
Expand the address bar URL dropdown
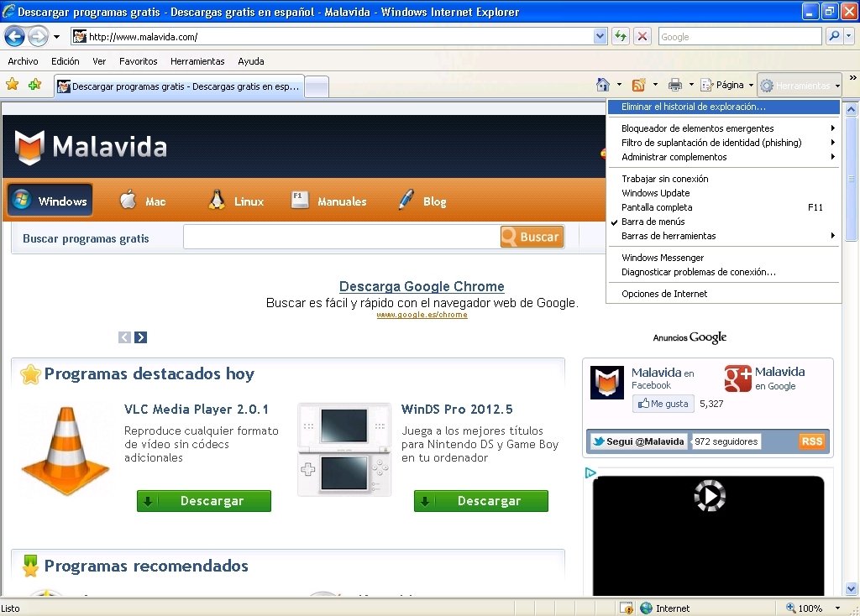[x=600, y=37]
